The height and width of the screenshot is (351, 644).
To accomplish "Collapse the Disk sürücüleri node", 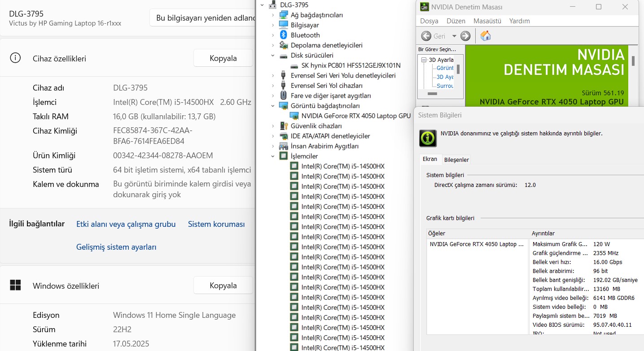I will tap(272, 56).
